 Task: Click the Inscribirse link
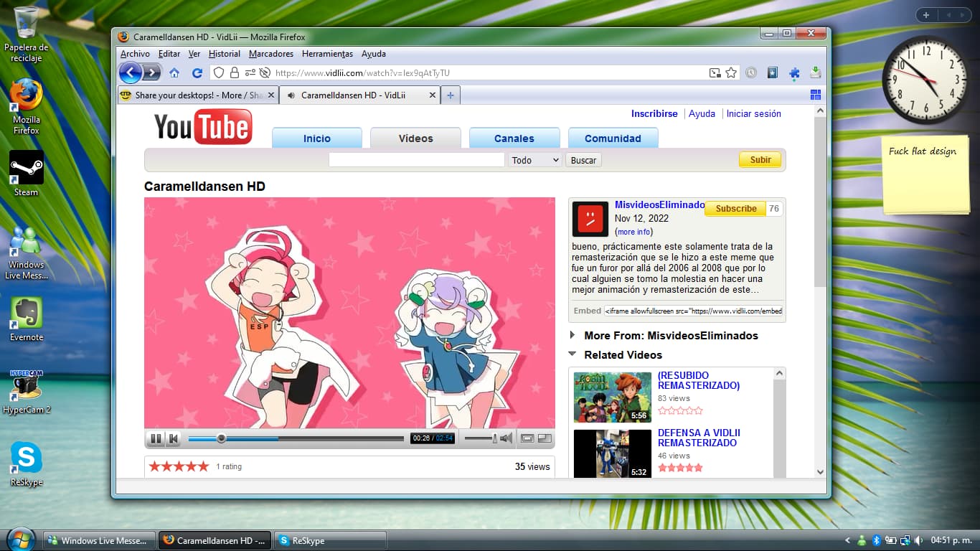654,113
